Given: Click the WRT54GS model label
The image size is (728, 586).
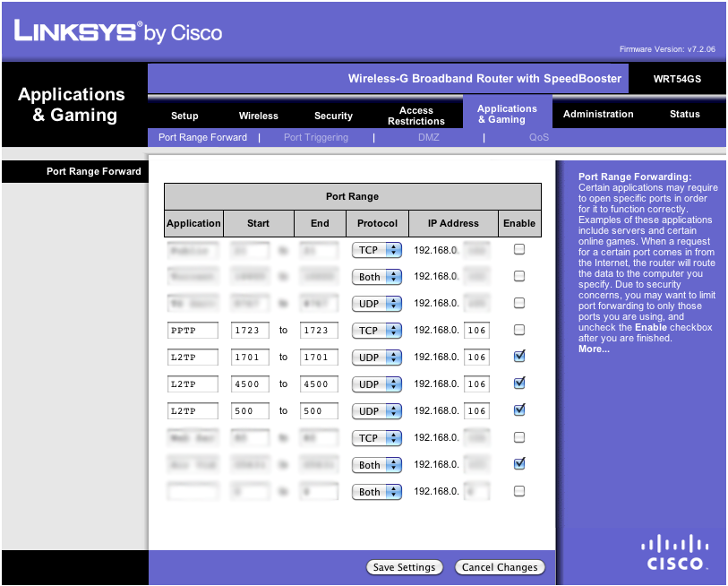Looking at the screenshot, I should tap(677, 79).
